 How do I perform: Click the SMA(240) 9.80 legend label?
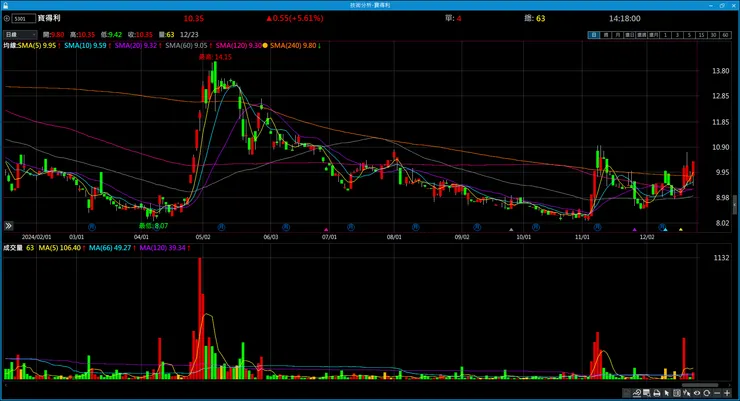pyautogui.click(x=293, y=45)
